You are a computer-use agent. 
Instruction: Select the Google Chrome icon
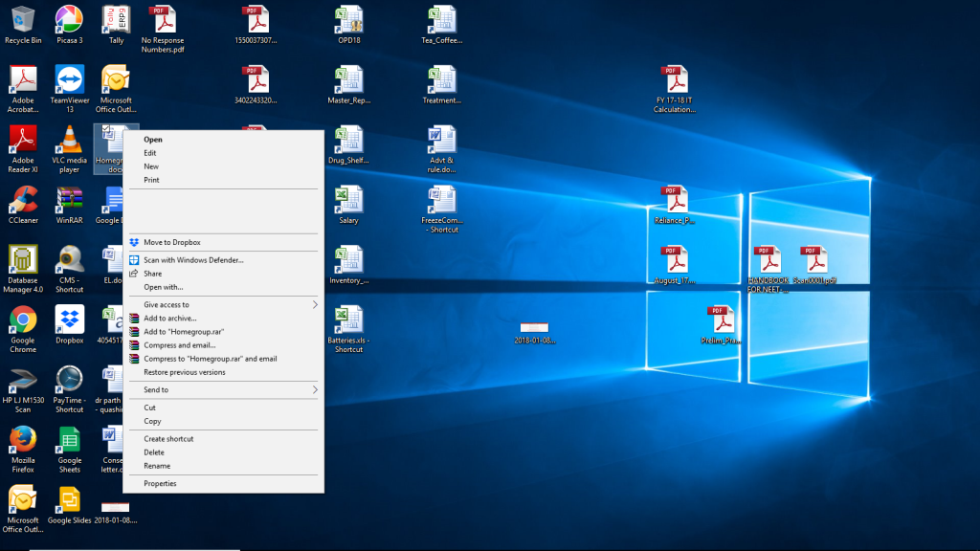click(23, 329)
